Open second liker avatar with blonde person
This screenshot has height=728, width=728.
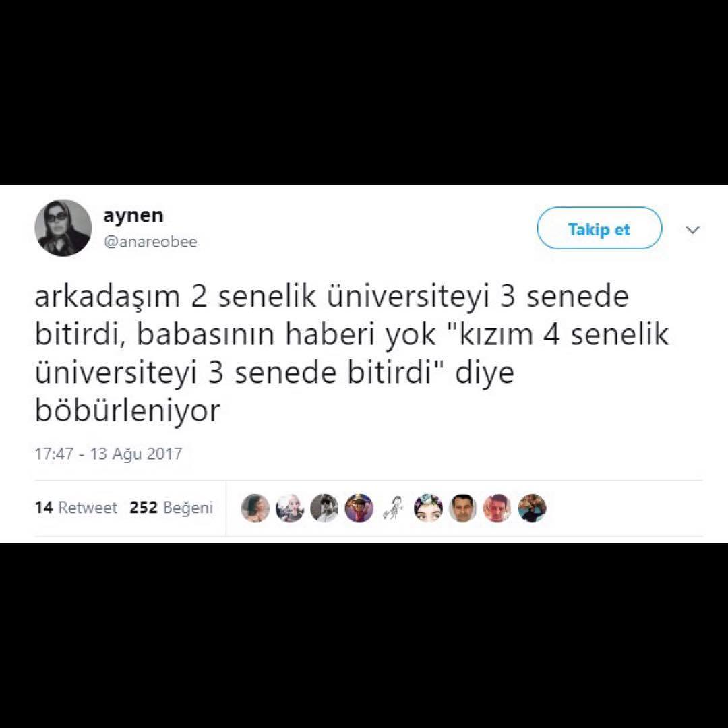[290, 508]
